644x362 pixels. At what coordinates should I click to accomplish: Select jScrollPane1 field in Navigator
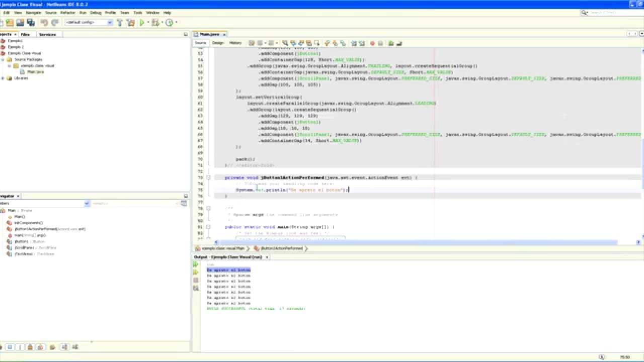[x=35, y=248]
